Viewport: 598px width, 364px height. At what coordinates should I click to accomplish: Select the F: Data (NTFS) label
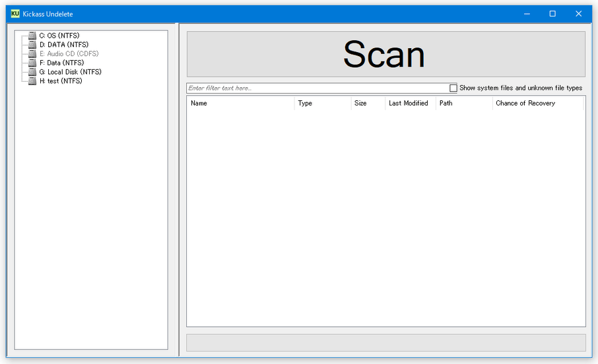tap(61, 63)
